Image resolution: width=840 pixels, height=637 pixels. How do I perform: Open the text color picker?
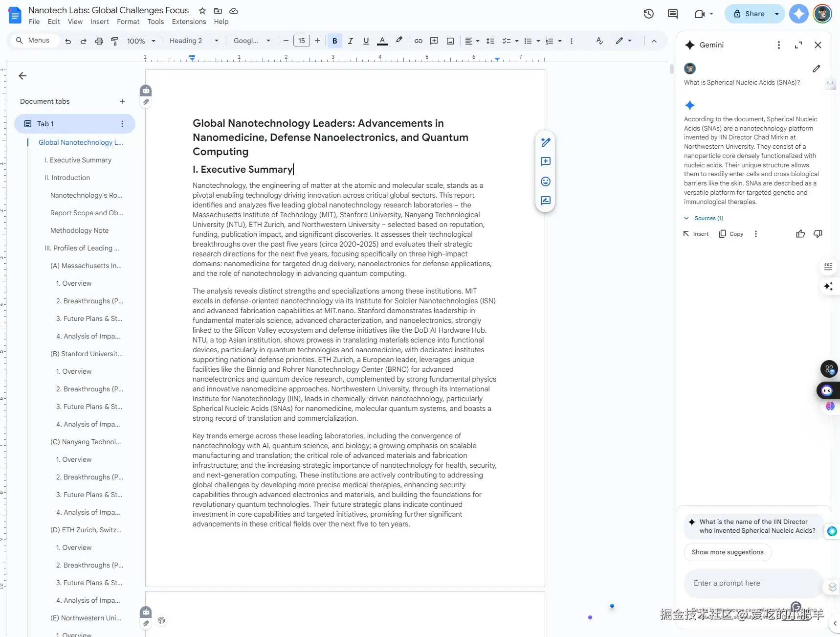[x=382, y=41]
